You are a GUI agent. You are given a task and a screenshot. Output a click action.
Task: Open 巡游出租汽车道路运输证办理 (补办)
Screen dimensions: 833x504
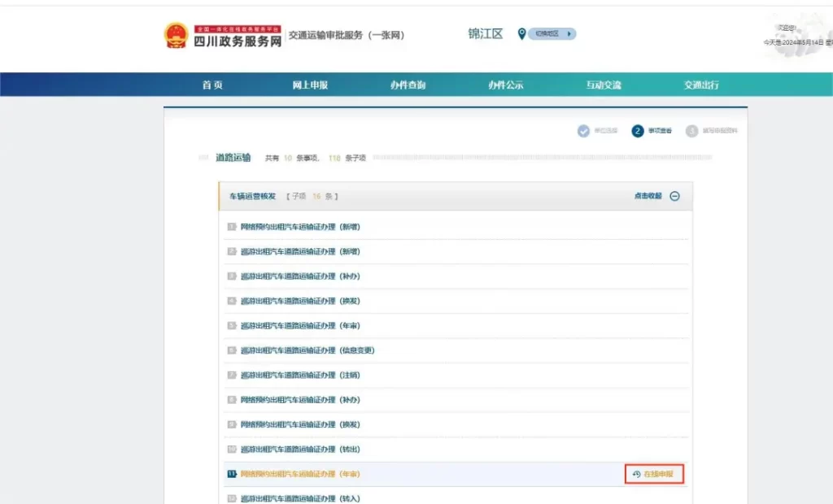coord(300,276)
